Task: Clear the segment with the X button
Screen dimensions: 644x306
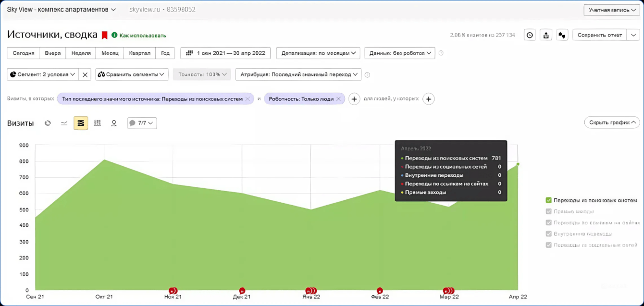Action: coord(85,74)
